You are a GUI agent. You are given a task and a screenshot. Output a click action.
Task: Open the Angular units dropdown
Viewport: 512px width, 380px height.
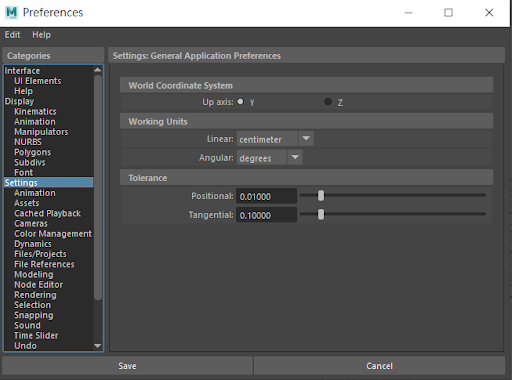pyautogui.click(x=270, y=157)
